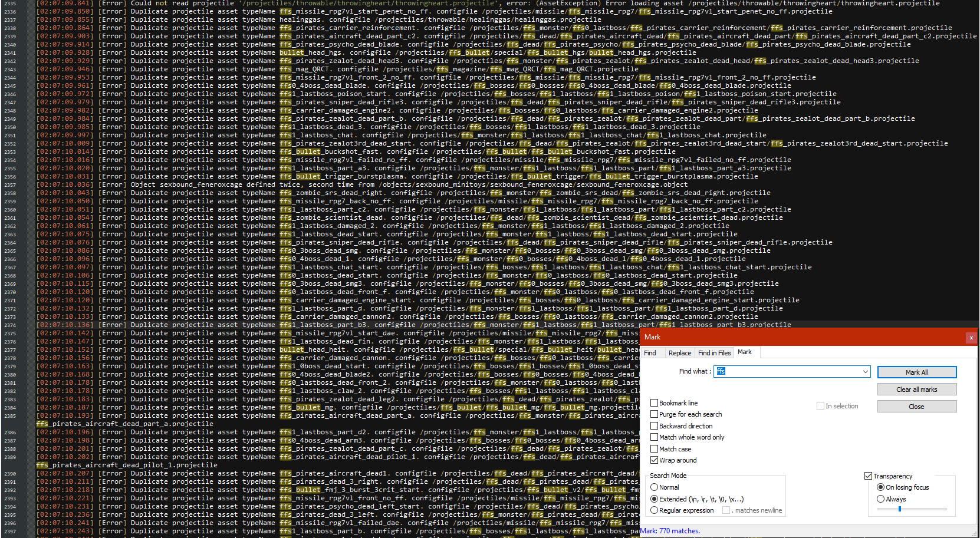The height and width of the screenshot is (538, 980).
Task: Click the Mark All button
Action: point(917,372)
